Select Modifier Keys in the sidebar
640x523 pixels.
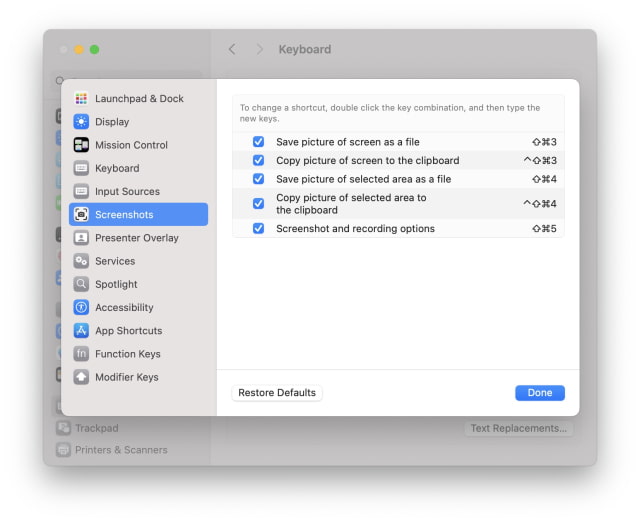(126, 377)
